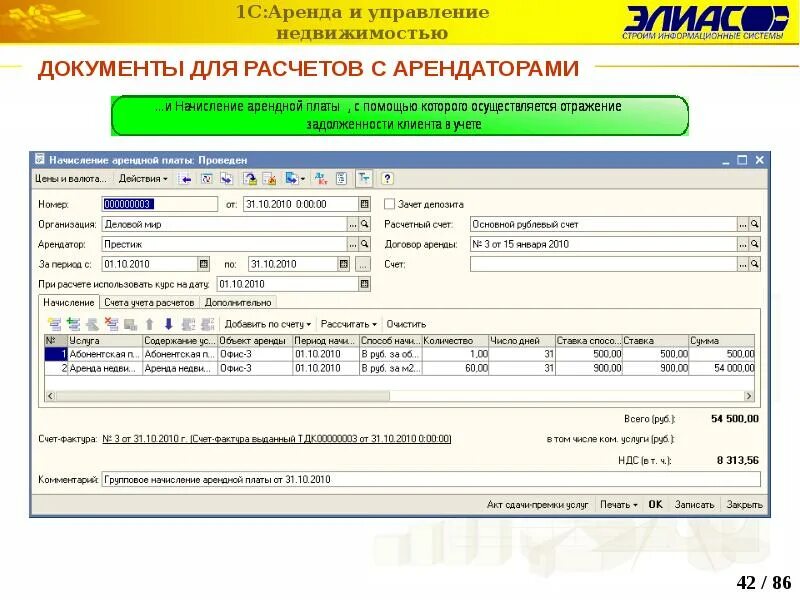
Task: Open the calendar for period start date
Action: coord(204,264)
